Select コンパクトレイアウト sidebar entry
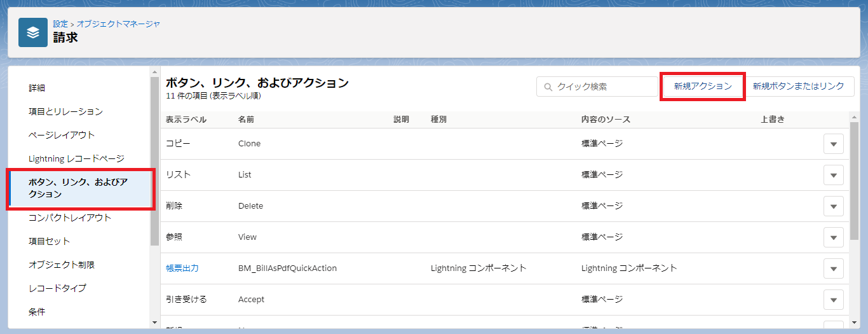The width and height of the screenshot is (868, 334). pyautogui.click(x=70, y=218)
